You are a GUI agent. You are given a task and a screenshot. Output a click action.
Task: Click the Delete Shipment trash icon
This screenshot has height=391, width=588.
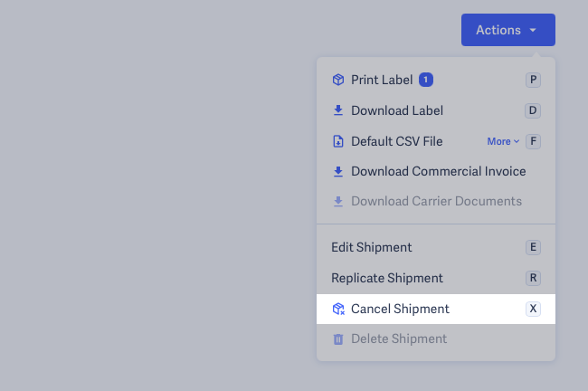click(338, 339)
